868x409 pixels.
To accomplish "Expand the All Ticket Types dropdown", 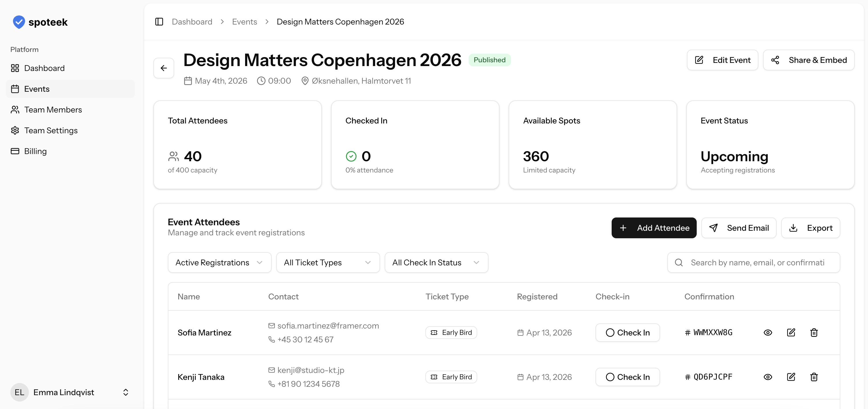I will (328, 262).
